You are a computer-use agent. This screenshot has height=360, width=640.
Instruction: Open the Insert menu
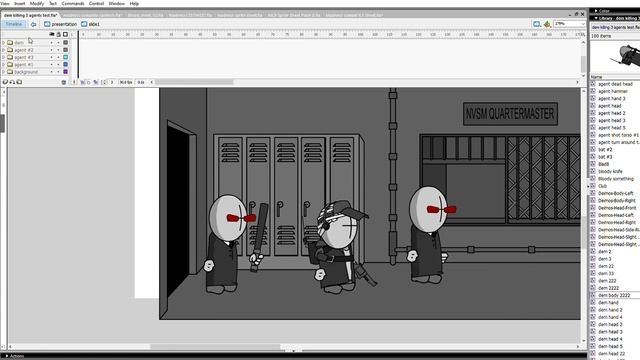pos(20,3)
